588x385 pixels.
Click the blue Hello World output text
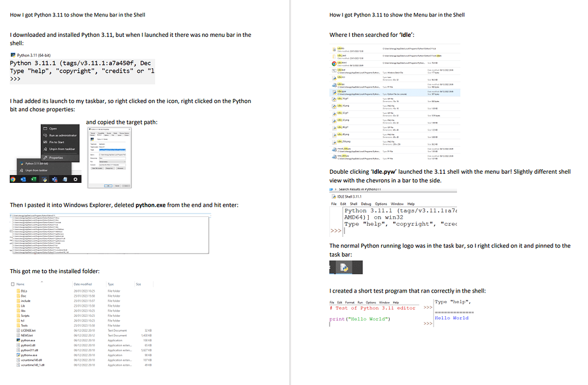tap(452, 318)
